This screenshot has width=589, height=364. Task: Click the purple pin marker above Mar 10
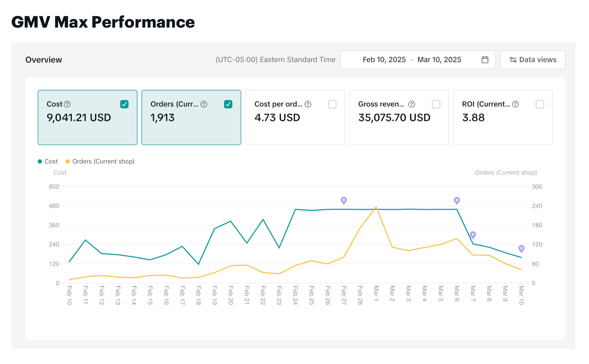[521, 248]
